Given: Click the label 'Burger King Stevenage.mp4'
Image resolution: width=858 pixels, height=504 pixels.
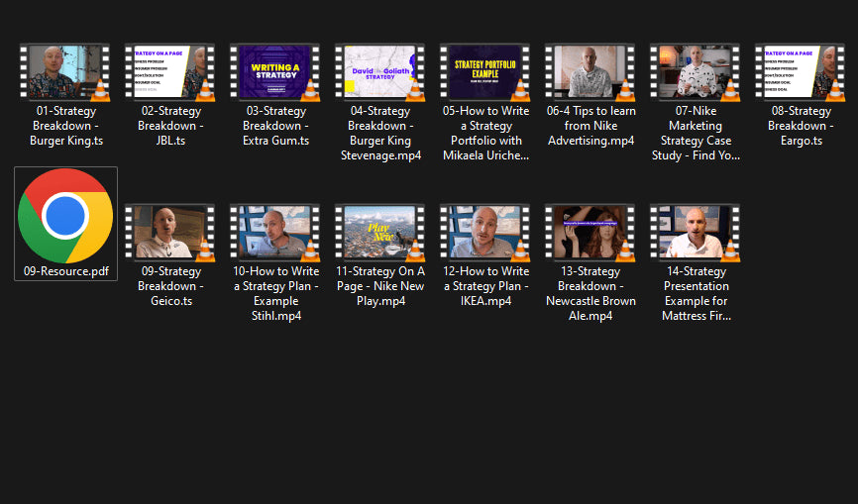Looking at the screenshot, I should tap(380, 149).
